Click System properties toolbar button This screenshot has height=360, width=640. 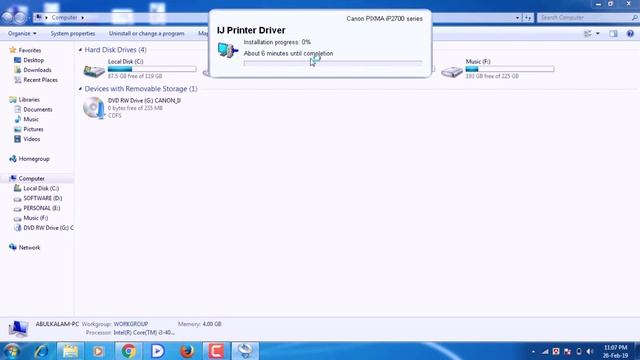click(73, 33)
